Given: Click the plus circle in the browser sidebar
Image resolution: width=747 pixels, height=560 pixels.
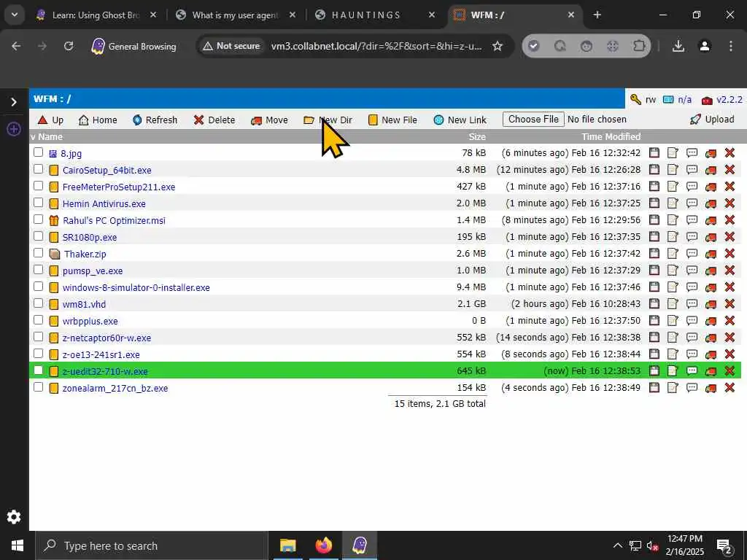Looking at the screenshot, I should coord(14,129).
